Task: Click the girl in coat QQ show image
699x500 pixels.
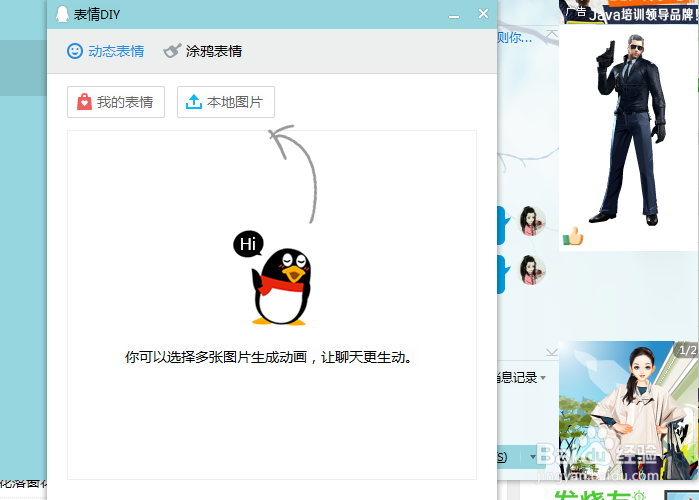Action: tap(628, 410)
